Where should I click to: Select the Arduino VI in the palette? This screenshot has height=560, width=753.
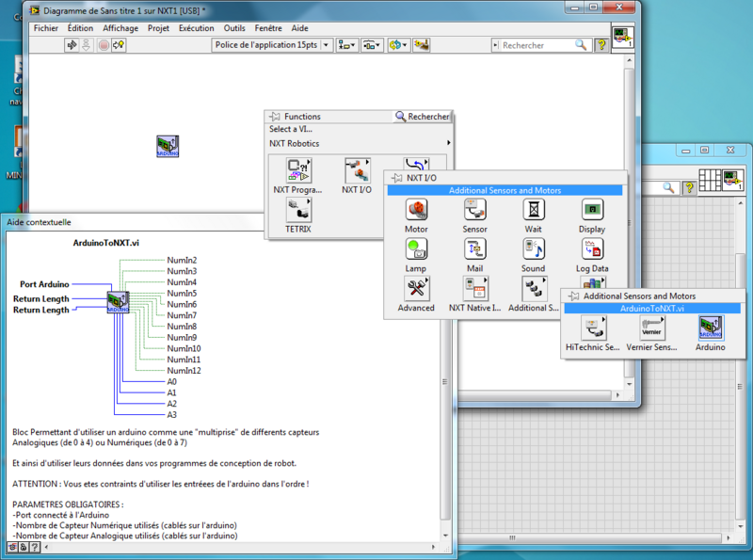tap(711, 328)
